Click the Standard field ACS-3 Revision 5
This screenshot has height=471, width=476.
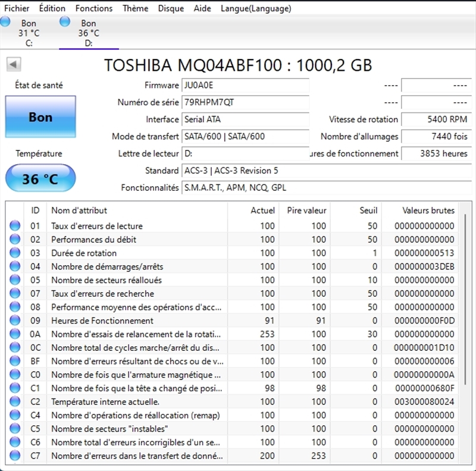click(x=327, y=171)
